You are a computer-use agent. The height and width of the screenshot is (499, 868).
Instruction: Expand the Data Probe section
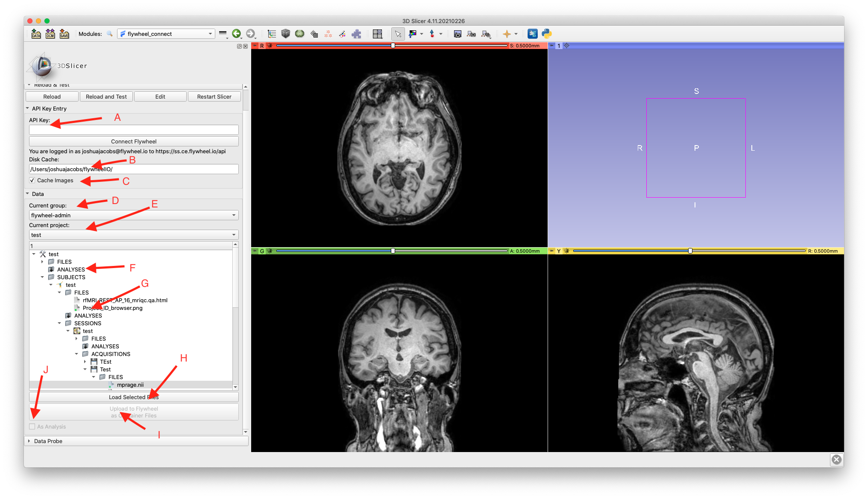click(x=29, y=441)
